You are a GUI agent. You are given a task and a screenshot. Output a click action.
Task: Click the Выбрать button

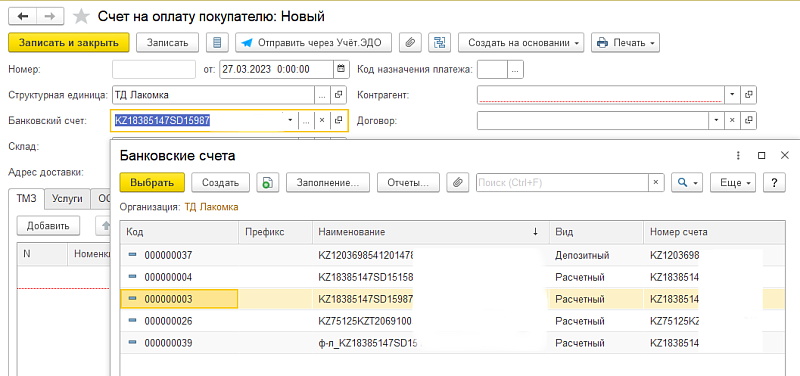coord(152,182)
